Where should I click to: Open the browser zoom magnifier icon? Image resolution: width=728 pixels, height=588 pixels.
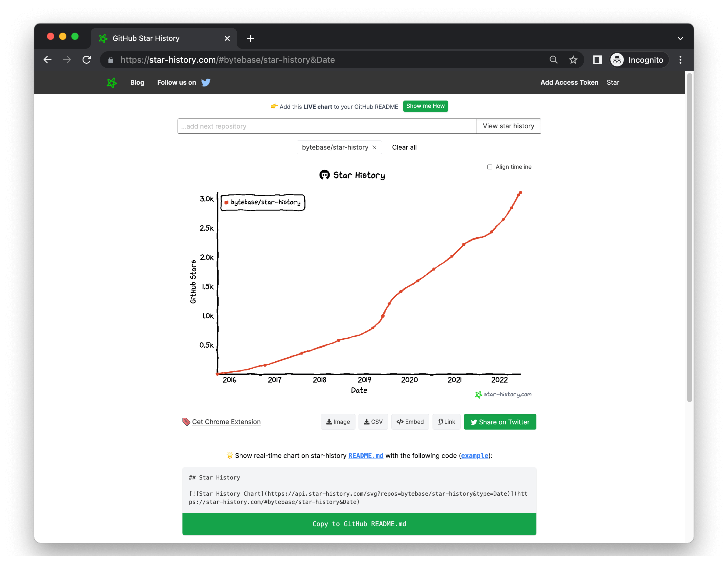click(x=553, y=60)
